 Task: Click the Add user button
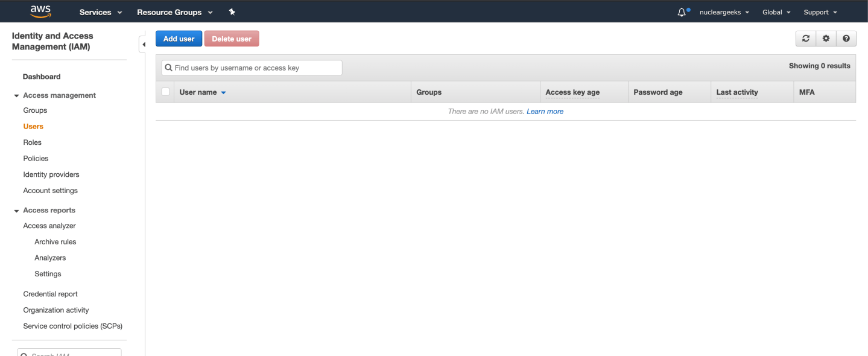179,39
